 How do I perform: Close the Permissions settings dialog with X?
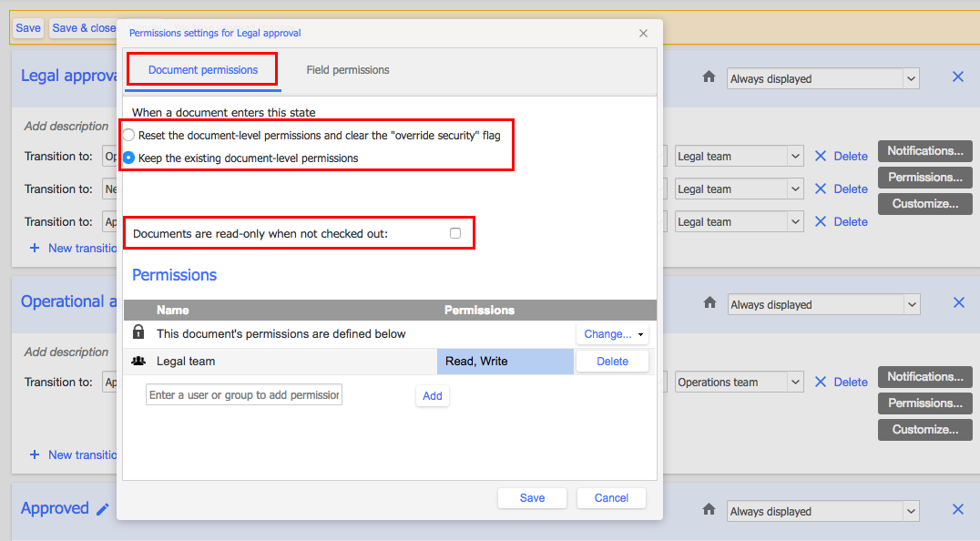643,34
